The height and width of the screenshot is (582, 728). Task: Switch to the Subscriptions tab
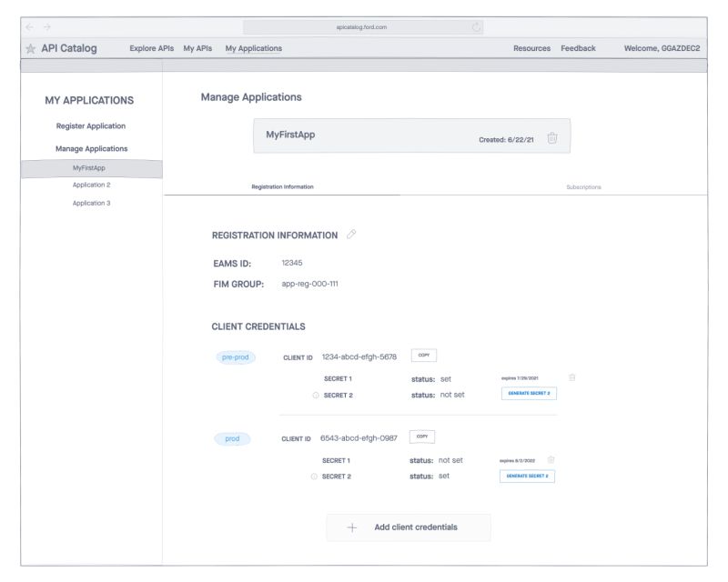(583, 187)
